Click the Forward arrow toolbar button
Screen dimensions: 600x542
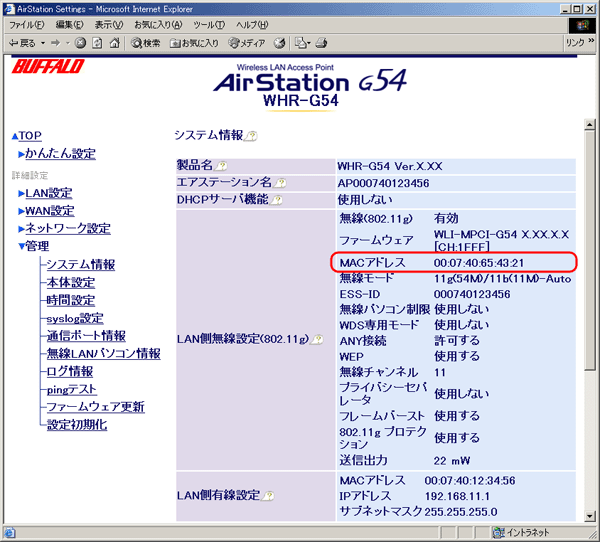click(56, 43)
